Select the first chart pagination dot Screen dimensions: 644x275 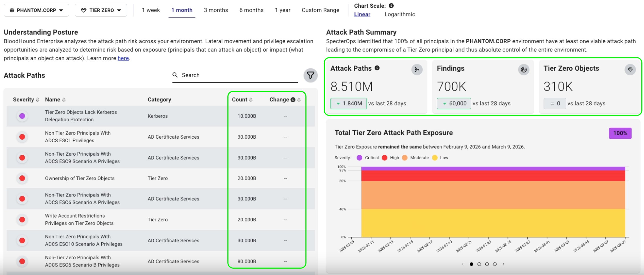(x=471, y=264)
